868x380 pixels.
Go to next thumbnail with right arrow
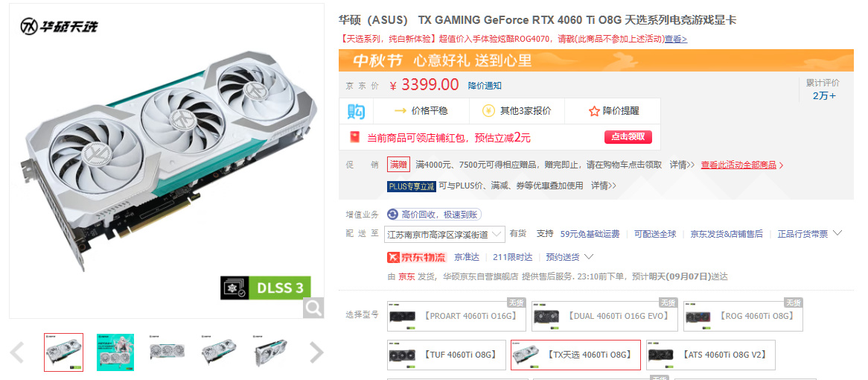[x=316, y=352]
